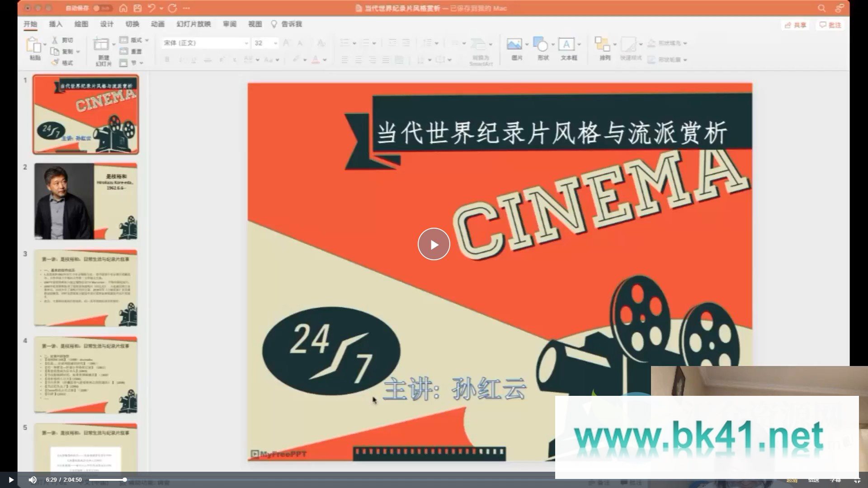This screenshot has height=488, width=868.
Task: Open the 动画 ribbon tab
Action: pos(158,24)
